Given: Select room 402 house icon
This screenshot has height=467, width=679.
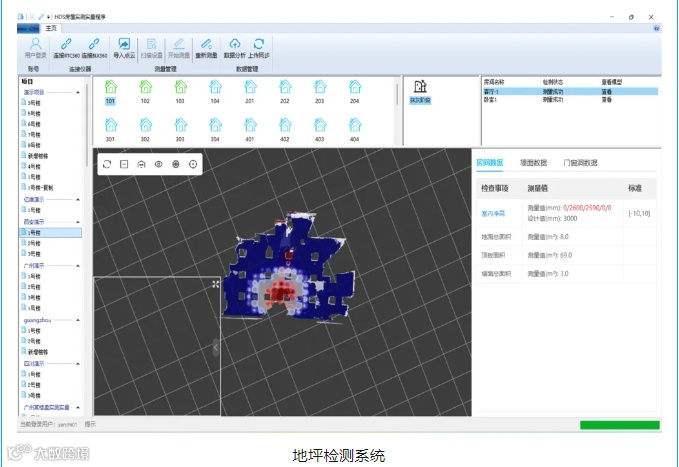Looking at the screenshot, I should click(x=285, y=125).
